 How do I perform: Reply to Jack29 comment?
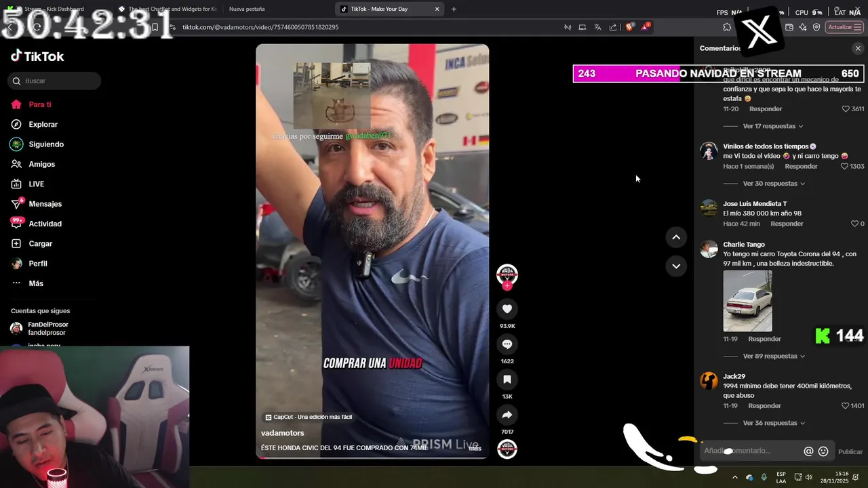[764, 406]
